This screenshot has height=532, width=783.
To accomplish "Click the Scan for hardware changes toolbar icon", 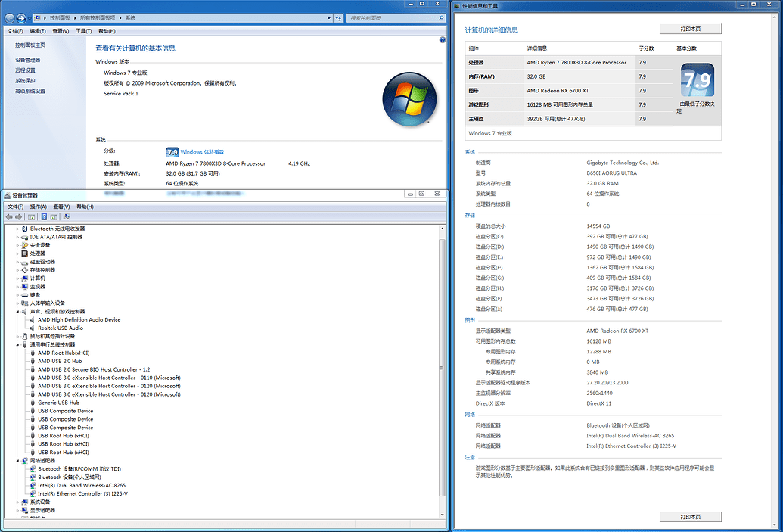I will [66, 216].
